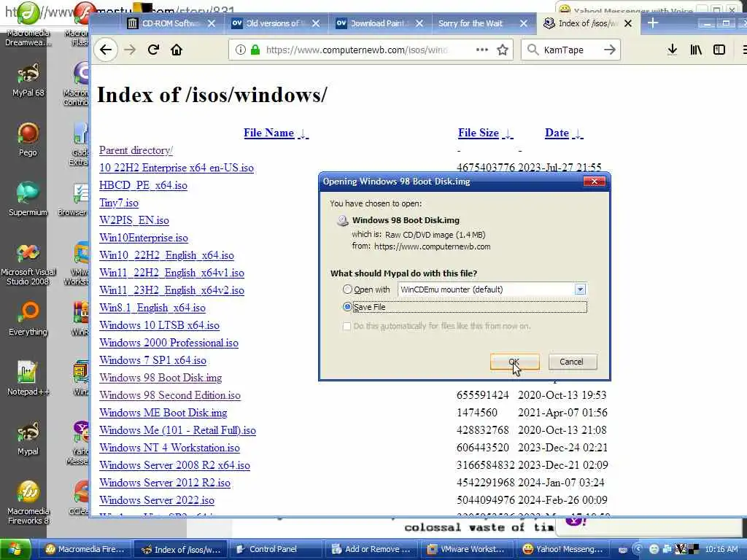Screen dimensions: 747x560
Task: Sort listing by Date arrow
Action: [x=578, y=134]
